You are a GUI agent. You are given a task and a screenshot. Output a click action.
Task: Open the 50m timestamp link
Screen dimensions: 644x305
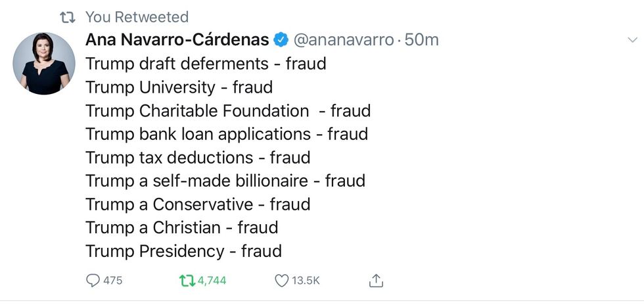421,40
